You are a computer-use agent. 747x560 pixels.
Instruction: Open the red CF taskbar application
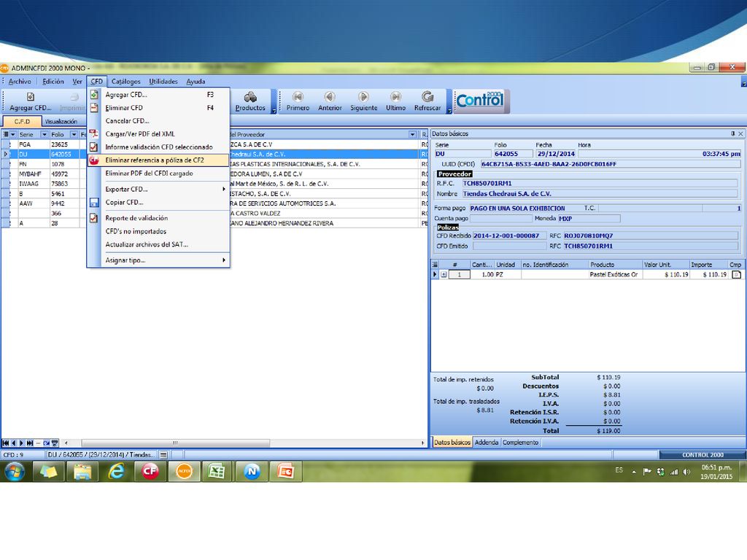(150, 472)
